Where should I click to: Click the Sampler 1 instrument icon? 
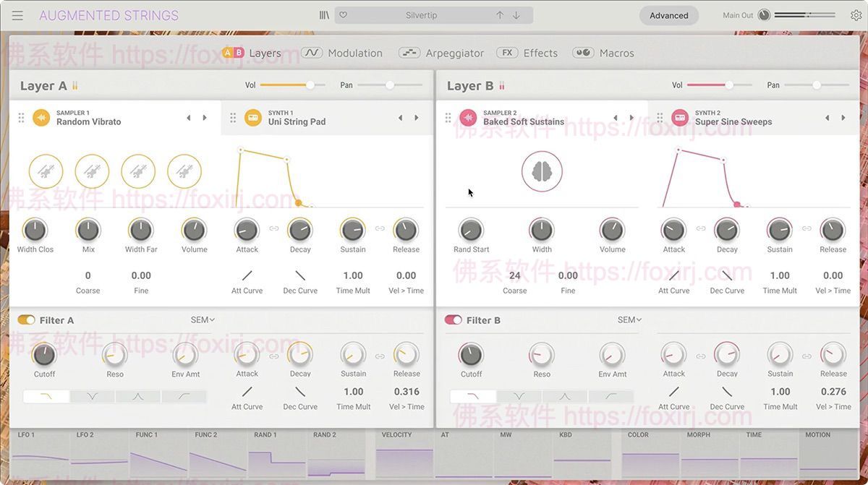point(41,116)
